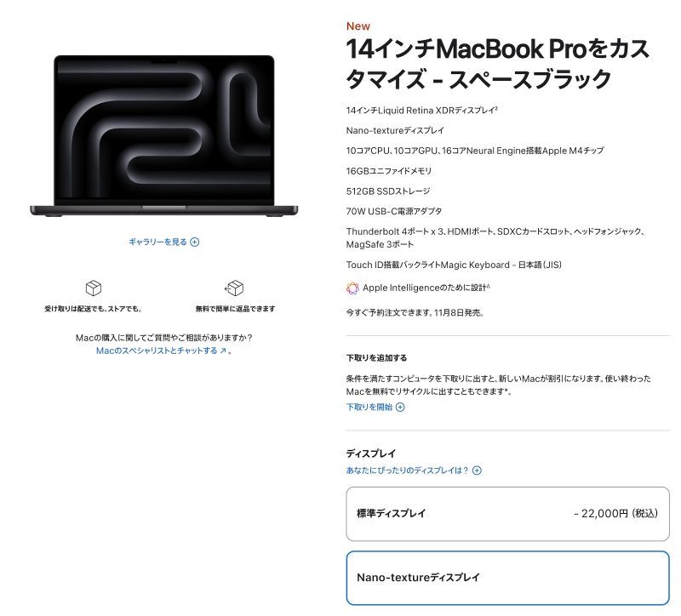Click the MacBook Pro product image

[164, 136]
